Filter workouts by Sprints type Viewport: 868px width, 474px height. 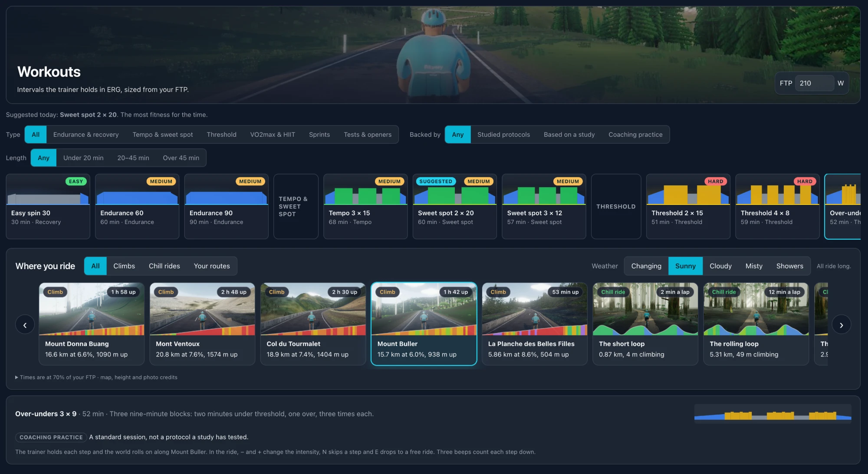coord(319,135)
